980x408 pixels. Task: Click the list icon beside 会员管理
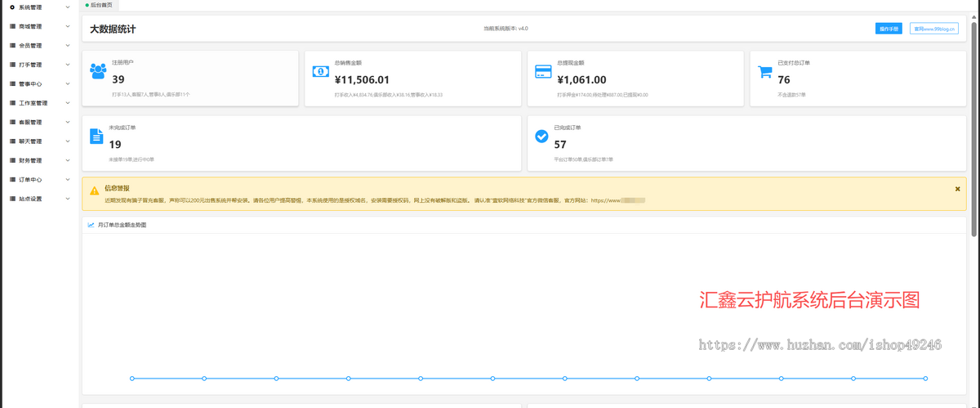[12, 46]
